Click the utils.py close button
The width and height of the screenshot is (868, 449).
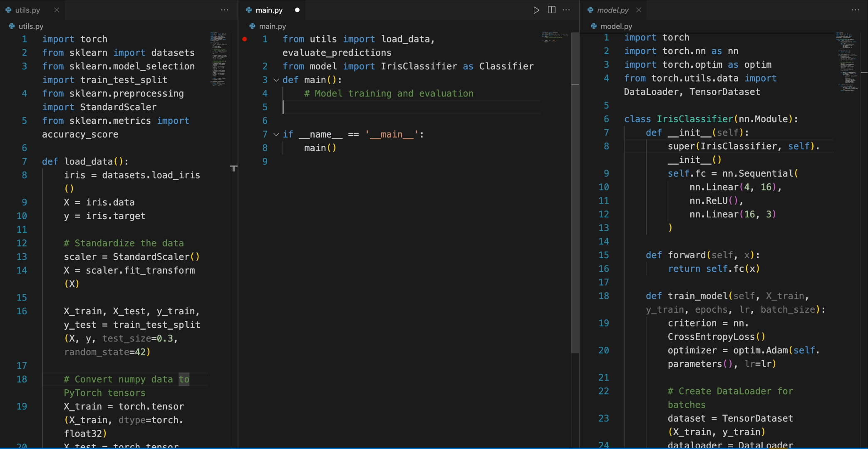coord(56,9)
